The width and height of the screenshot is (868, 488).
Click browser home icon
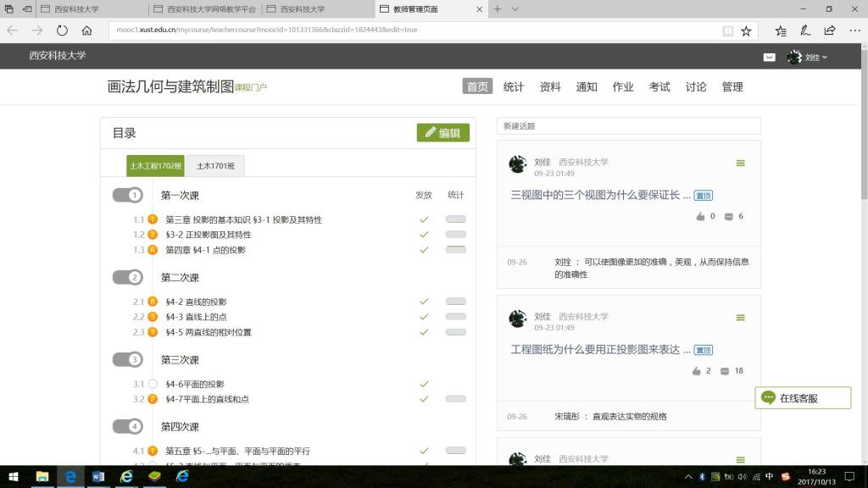[86, 30]
